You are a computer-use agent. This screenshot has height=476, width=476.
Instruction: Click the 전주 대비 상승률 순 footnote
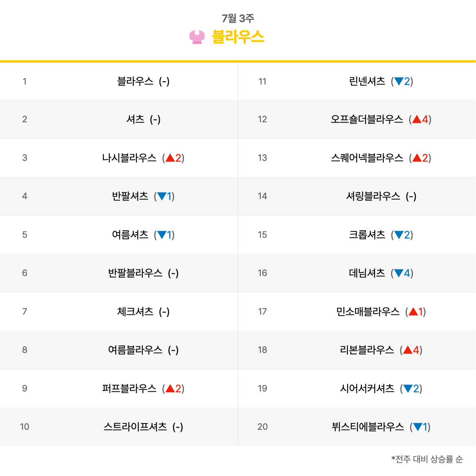(427, 459)
